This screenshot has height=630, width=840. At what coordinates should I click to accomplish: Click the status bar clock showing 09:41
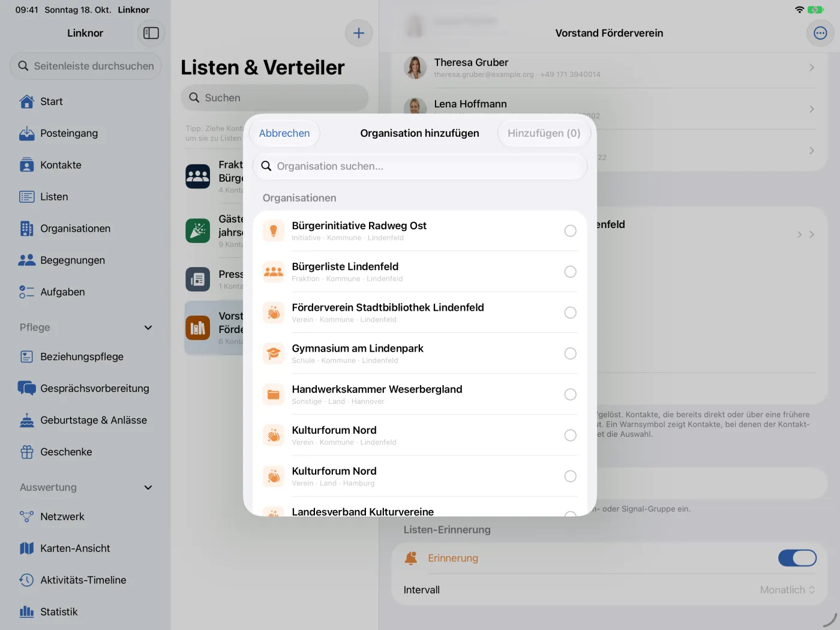coord(26,10)
